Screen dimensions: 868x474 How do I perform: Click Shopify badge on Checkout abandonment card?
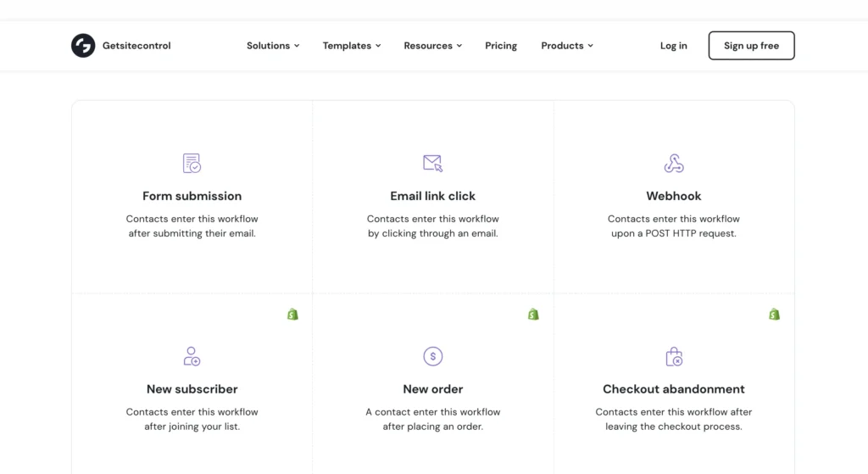774,314
